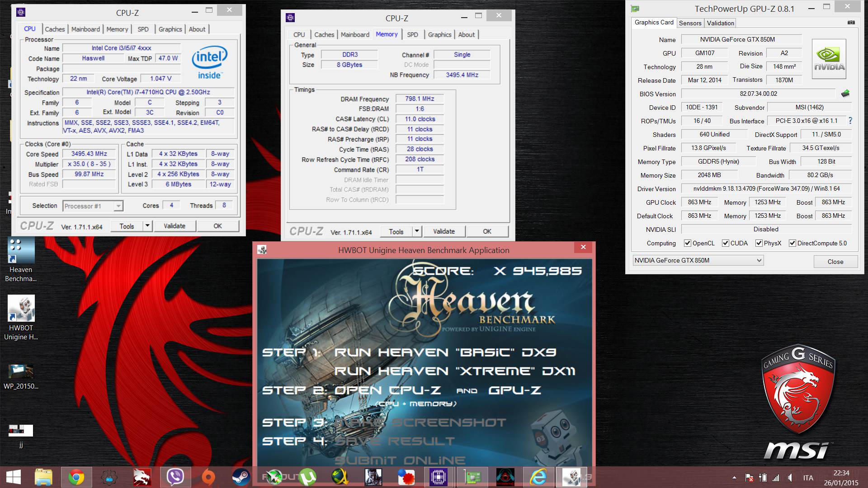Open WP_20150 image file on desktop

point(21,376)
